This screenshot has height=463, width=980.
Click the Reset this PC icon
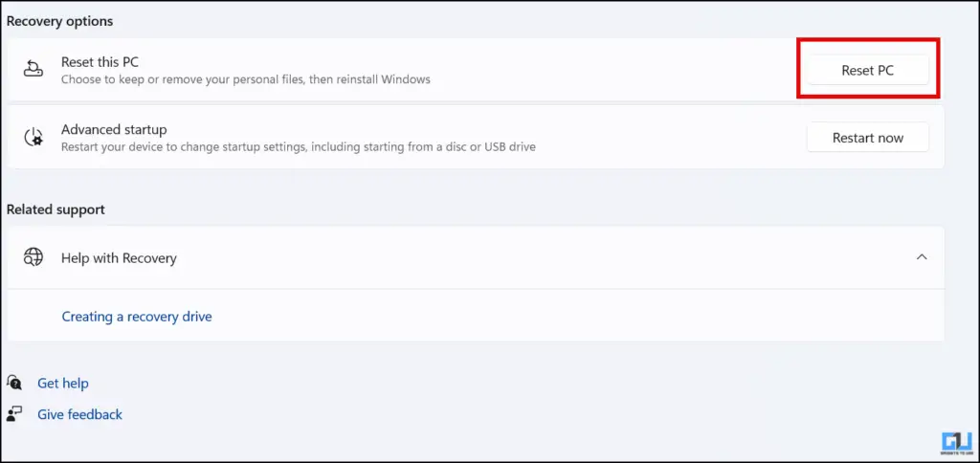click(33, 70)
